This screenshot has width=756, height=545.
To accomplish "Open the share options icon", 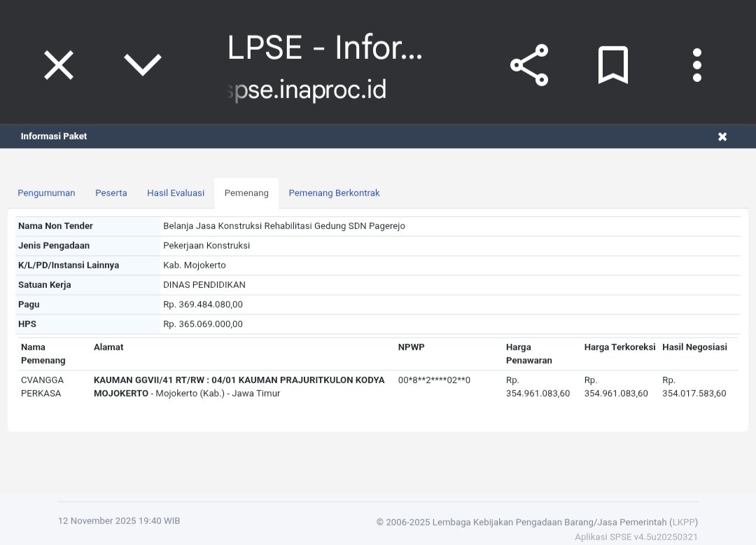I will tap(529, 64).
